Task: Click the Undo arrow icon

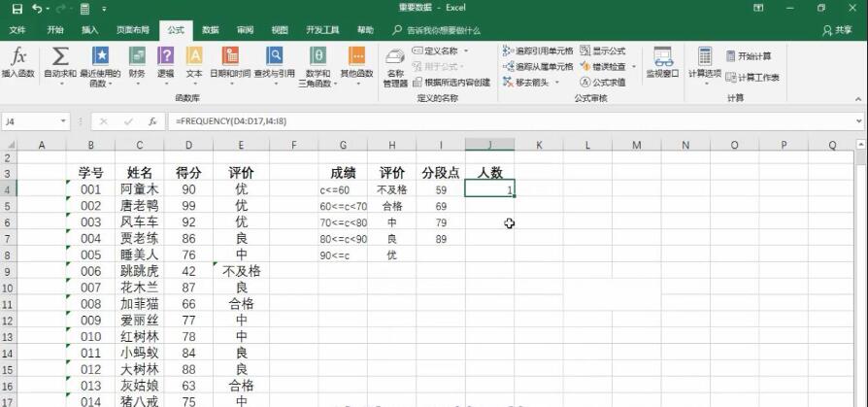Action: click(37, 9)
